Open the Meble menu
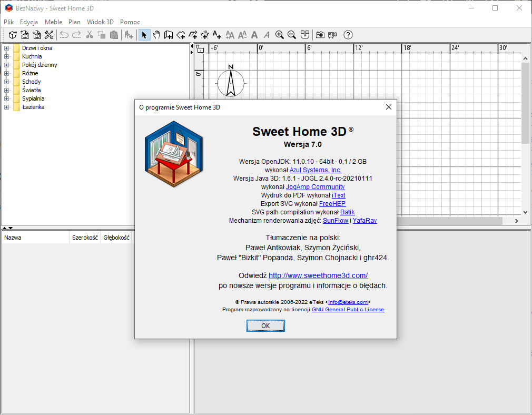The height and width of the screenshot is (415, 532). [54, 22]
